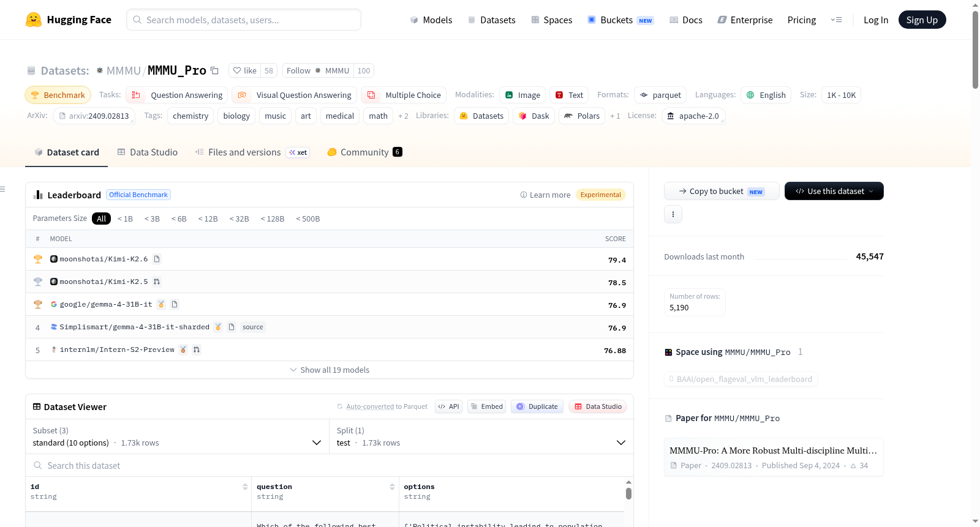
Task: Click the page vertical scrollbar thumb
Action: tap(975, 49)
